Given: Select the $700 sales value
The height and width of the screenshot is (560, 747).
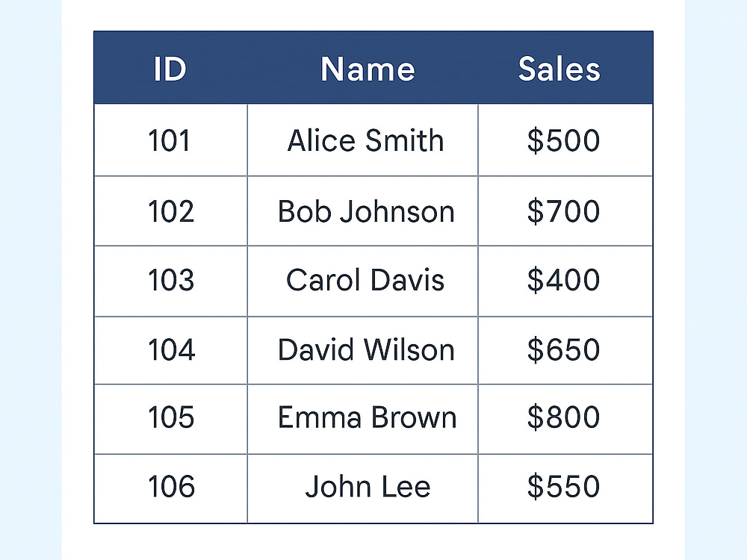Looking at the screenshot, I should (x=563, y=211).
